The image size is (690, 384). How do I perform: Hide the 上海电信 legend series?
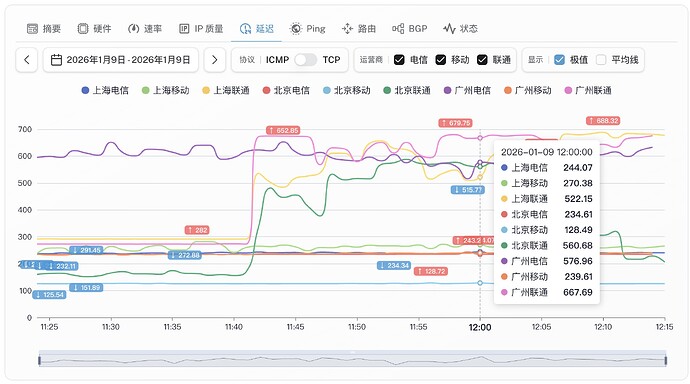pyautogui.click(x=105, y=91)
